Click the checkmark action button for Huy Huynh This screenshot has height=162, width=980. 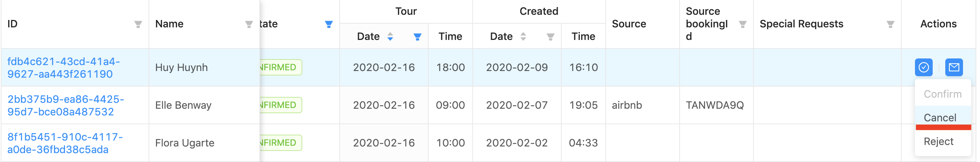pos(923,67)
